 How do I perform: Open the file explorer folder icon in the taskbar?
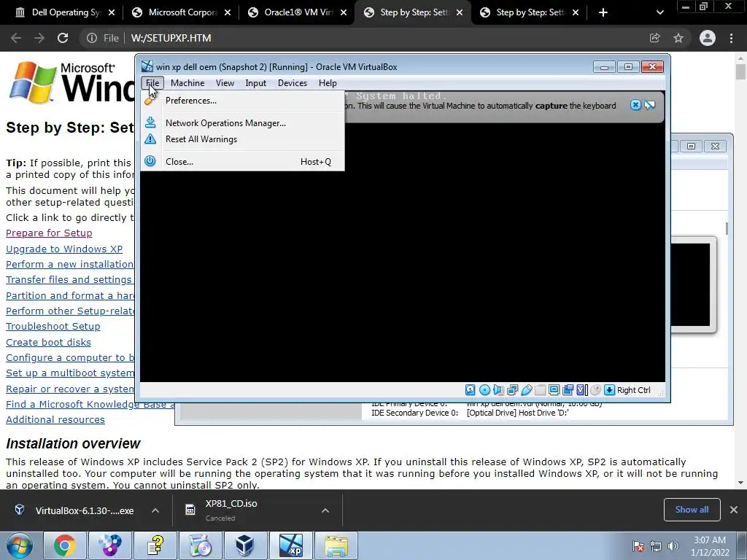coord(336,545)
